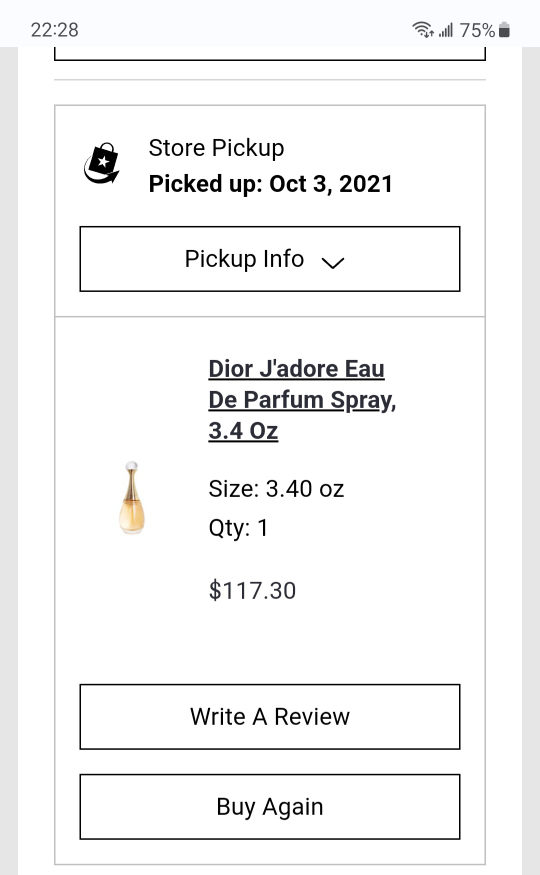Expand the Pickup Info chevron arrow
Screen dimensions: 540x875
click(333, 262)
